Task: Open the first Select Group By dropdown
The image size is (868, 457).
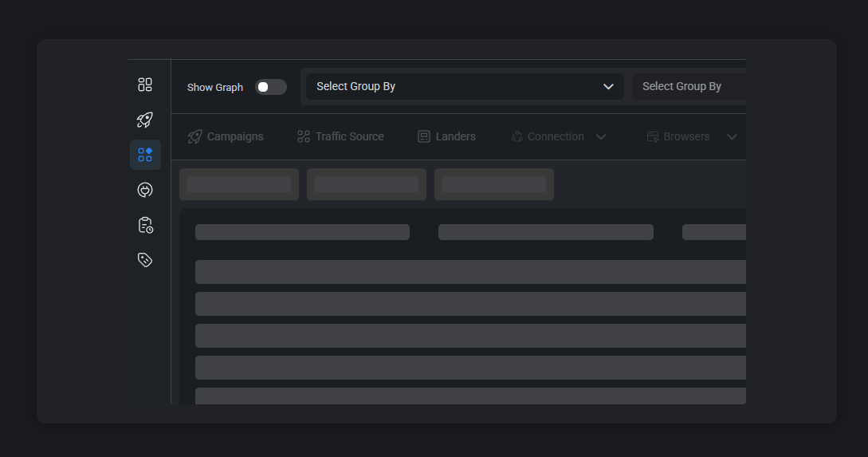Action: [465, 86]
